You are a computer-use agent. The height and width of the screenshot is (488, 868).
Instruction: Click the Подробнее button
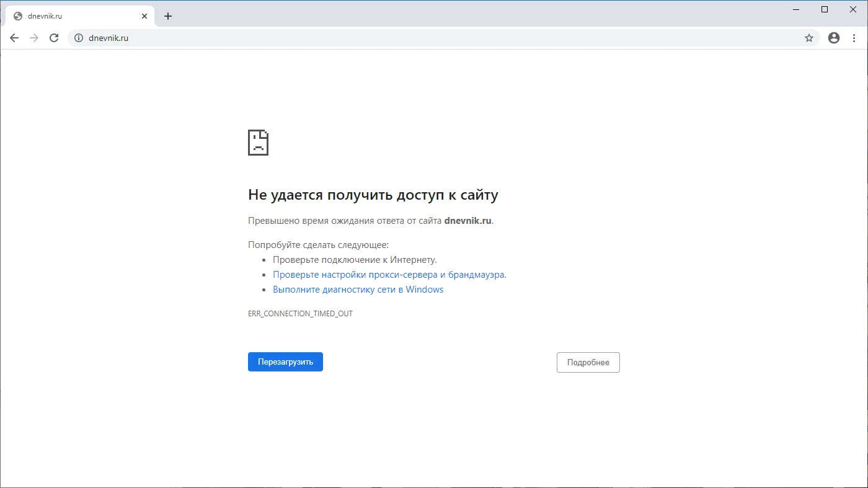588,363
